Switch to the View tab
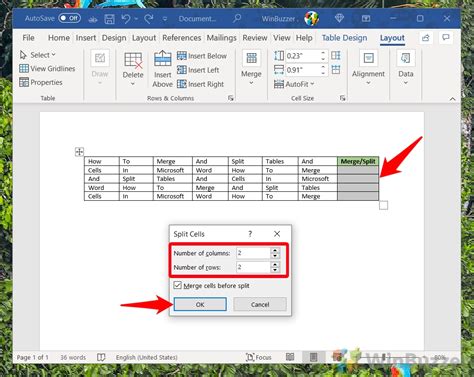Screen dimensions: 474x377 282,38
